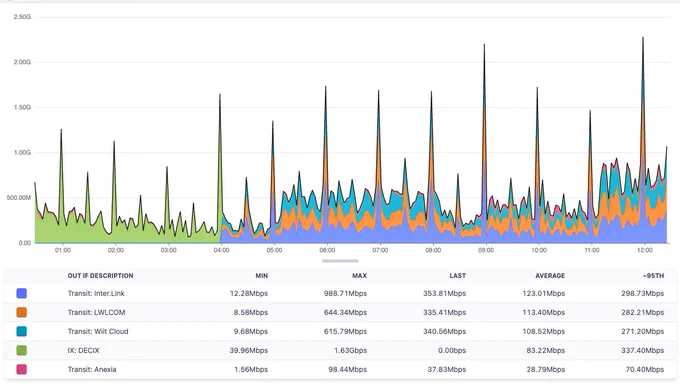Sort by OUT IF DESCRIPTION column header

pyautogui.click(x=100, y=276)
